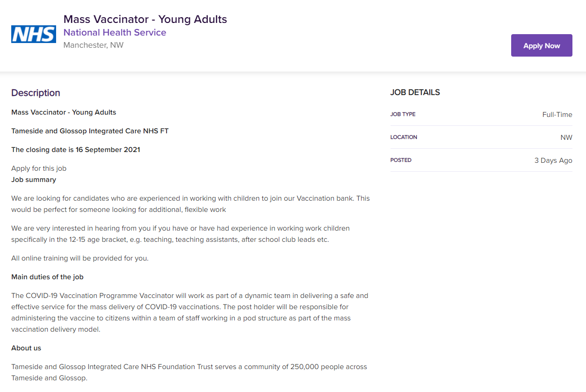
Task: Click the POSTED label in job details
Action: coord(401,160)
